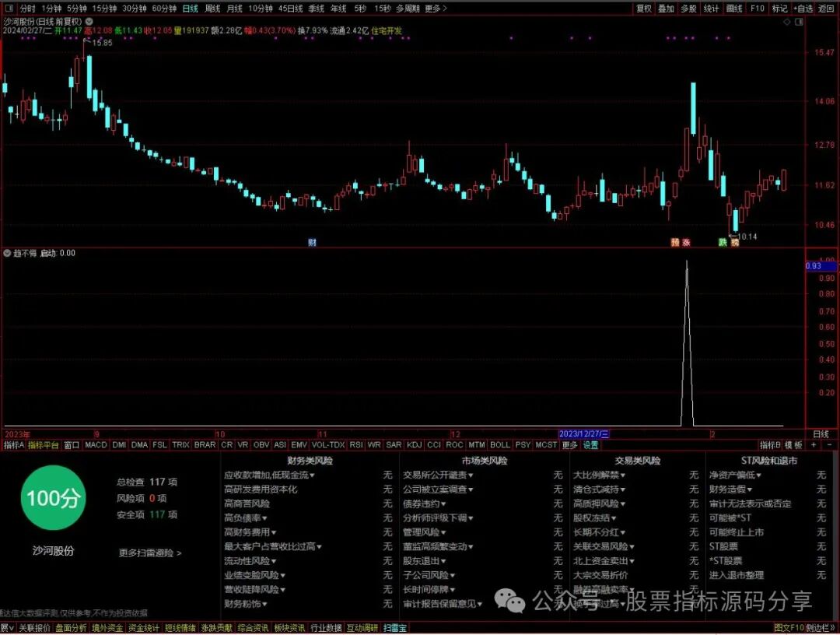Click the 15.85 high price label
The width and height of the screenshot is (840, 635).
pos(103,42)
